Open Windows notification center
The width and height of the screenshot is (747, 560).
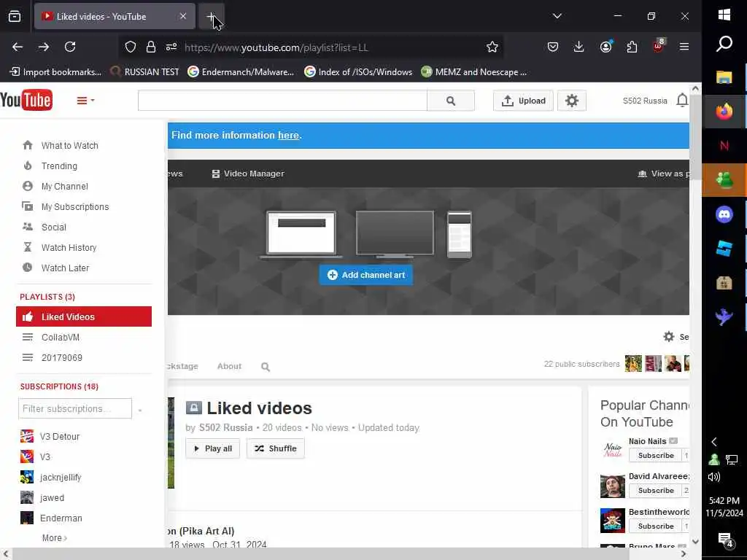point(725,540)
